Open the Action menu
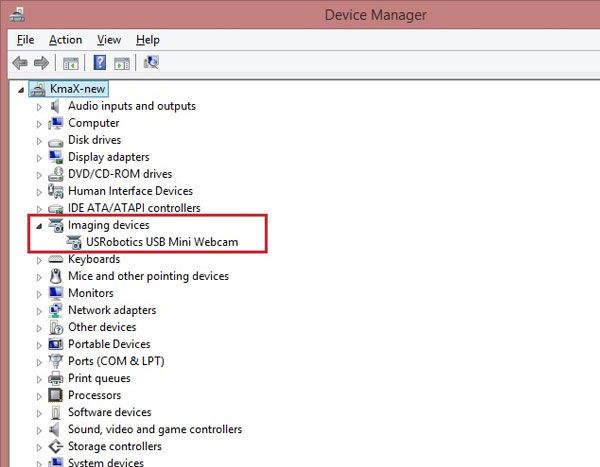The height and width of the screenshot is (467, 600). (x=65, y=40)
